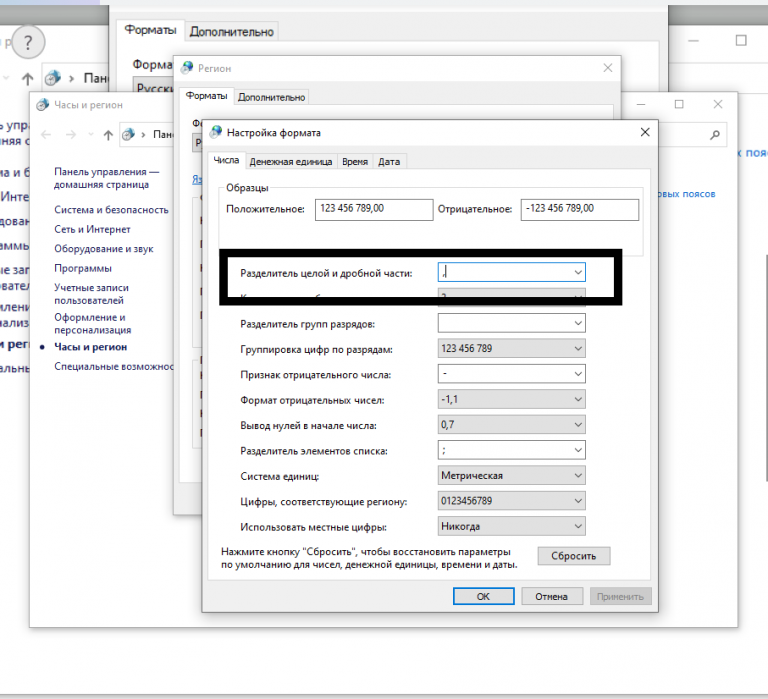Expand the Формат отрицательных чисел list
Image resolution: width=768 pixels, height=699 pixels.
pyautogui.click(x=577, y=400)
